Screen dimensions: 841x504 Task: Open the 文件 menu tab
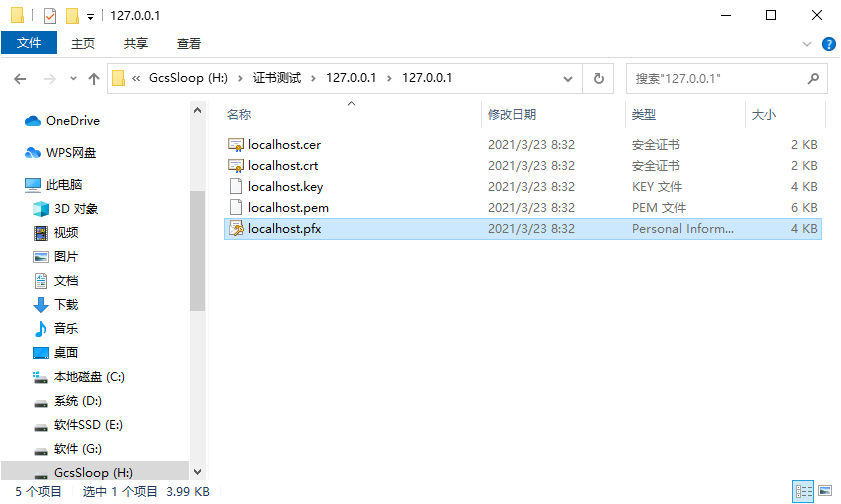click(29, 43)
